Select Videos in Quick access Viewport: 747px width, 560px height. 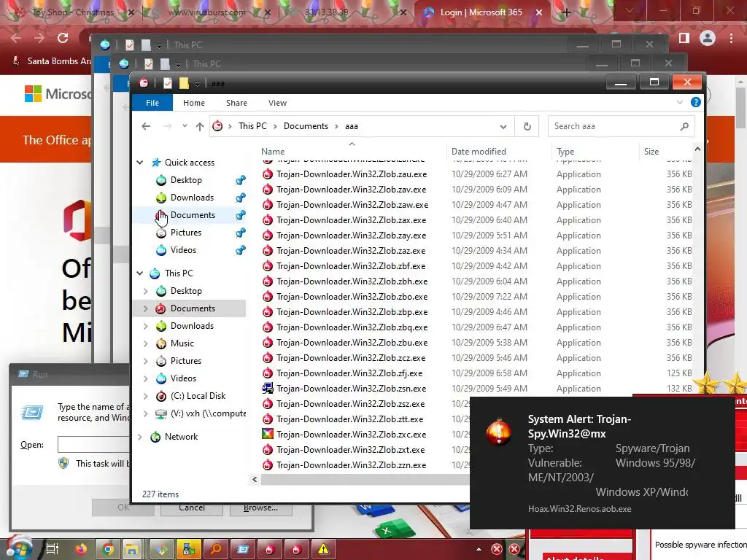tap(183, 250)
